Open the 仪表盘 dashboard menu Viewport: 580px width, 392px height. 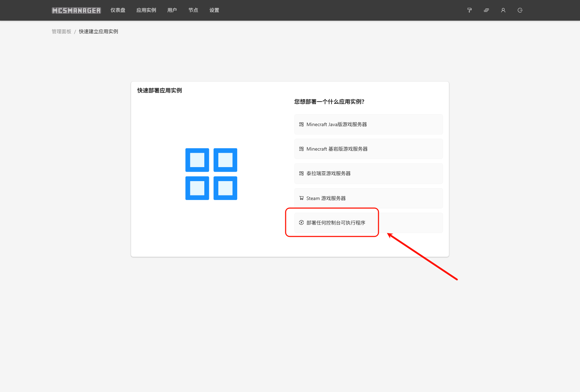click(x=118, y=10)
